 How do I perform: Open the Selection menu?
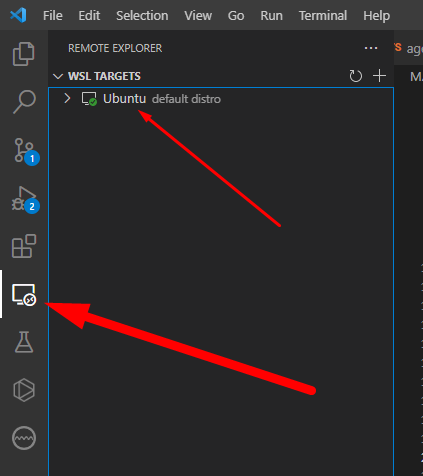click(x=142, y=16)
